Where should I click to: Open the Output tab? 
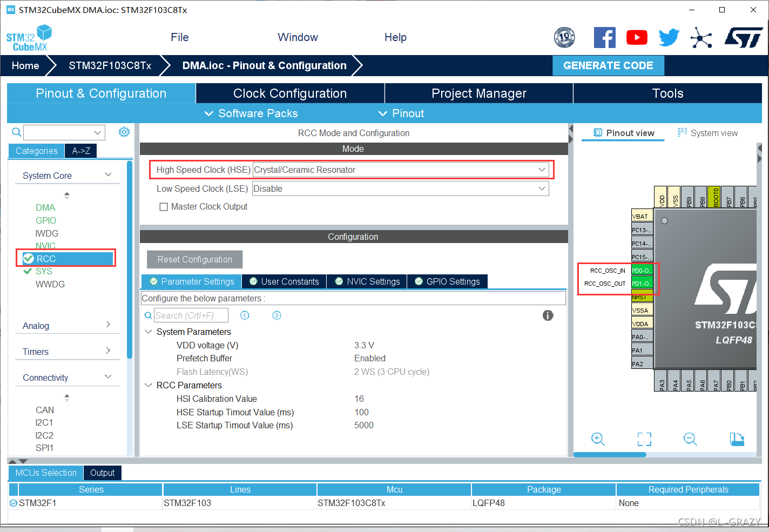coord(102,473)
